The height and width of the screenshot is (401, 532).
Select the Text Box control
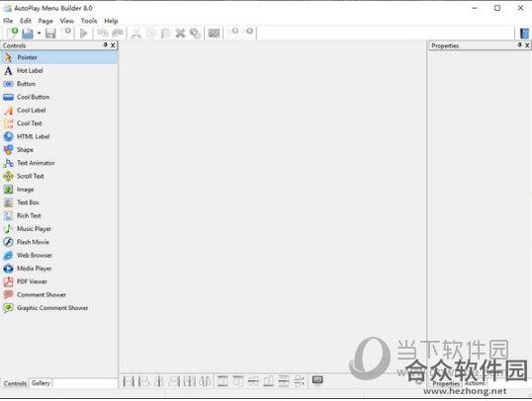pos(59,202)
